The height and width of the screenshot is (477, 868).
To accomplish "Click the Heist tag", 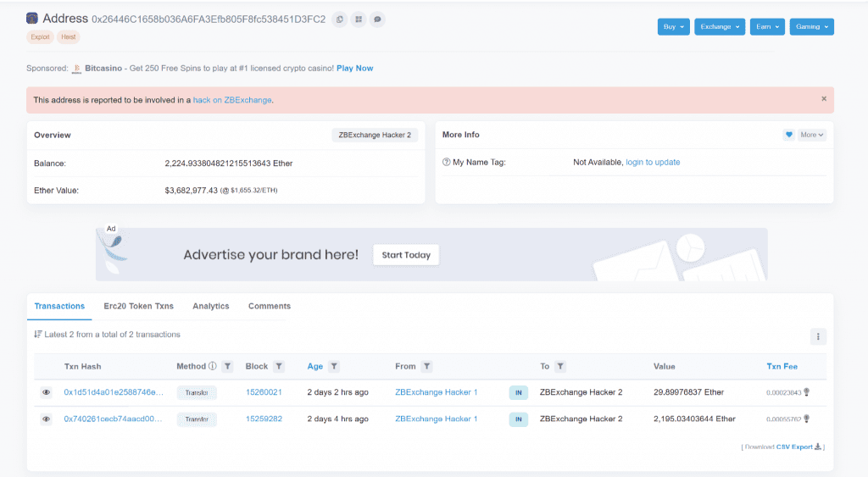I will (x=68, y=37).
